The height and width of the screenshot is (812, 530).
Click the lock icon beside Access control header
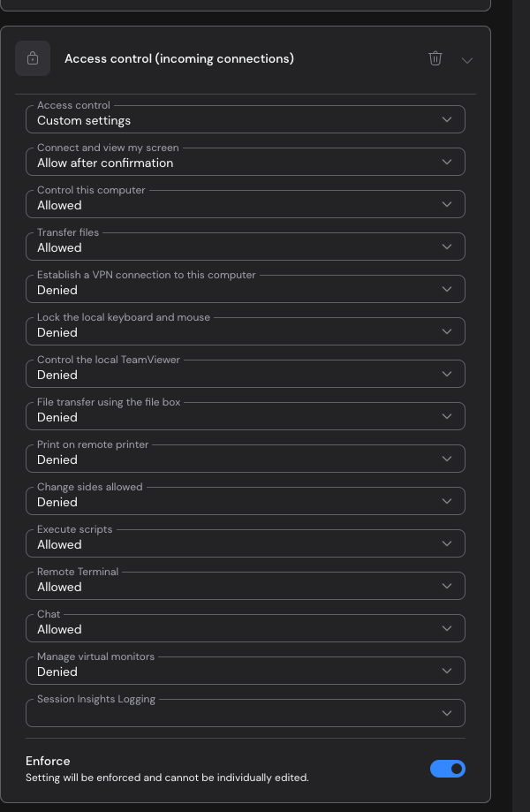33,58
